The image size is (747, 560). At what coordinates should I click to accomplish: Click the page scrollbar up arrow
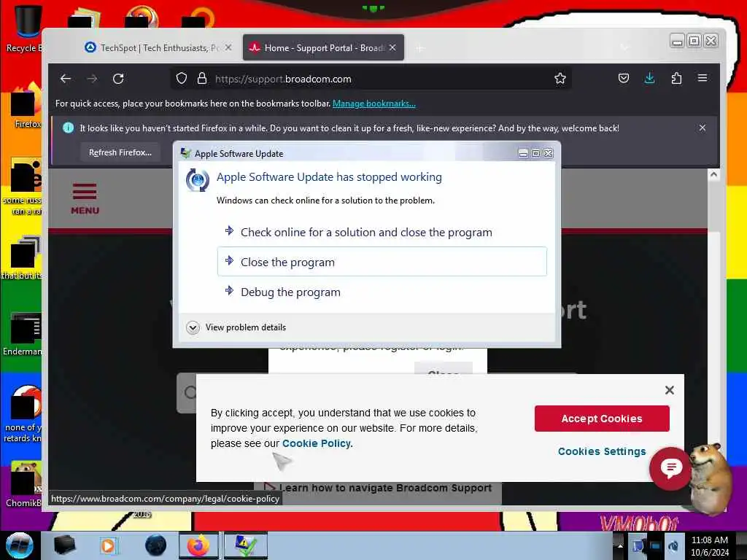(x=713, y=175)
